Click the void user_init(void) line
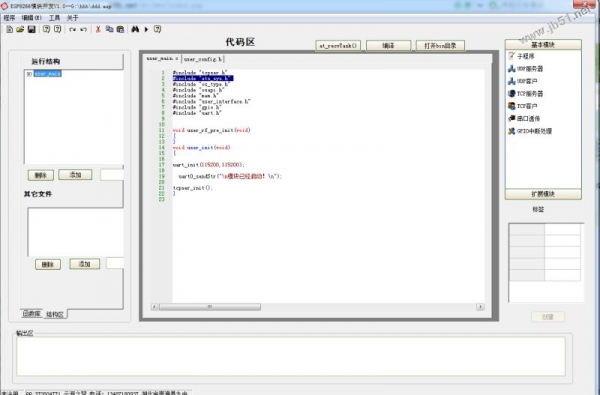 (201, 147)
